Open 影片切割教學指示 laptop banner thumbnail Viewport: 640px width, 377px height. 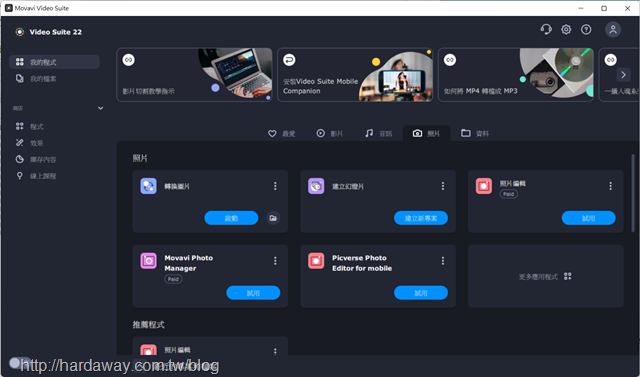235,74
